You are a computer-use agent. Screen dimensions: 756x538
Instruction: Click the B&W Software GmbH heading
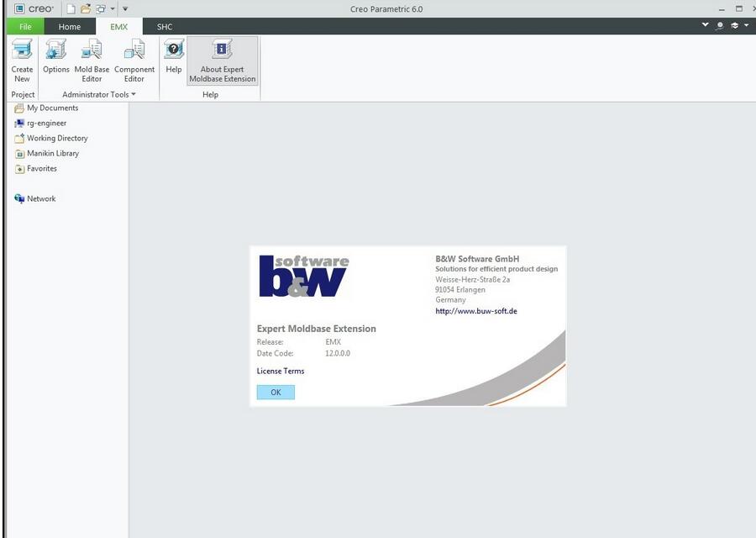pos(477,259)
